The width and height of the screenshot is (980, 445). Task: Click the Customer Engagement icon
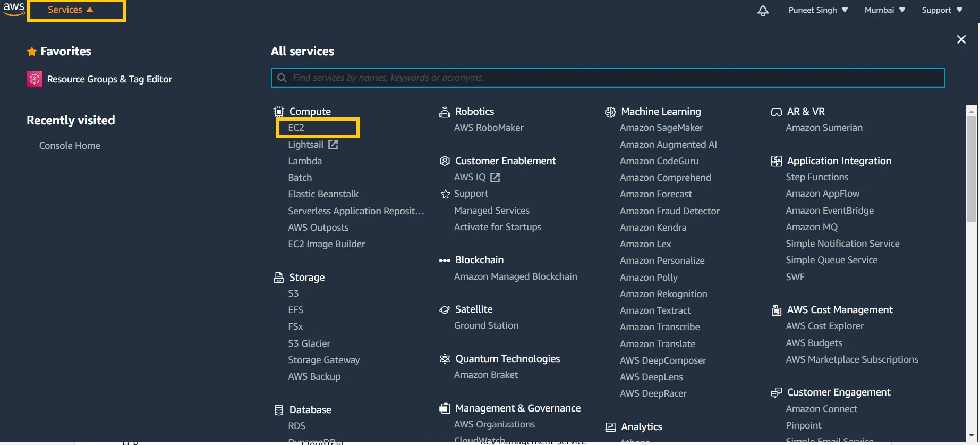777,393
